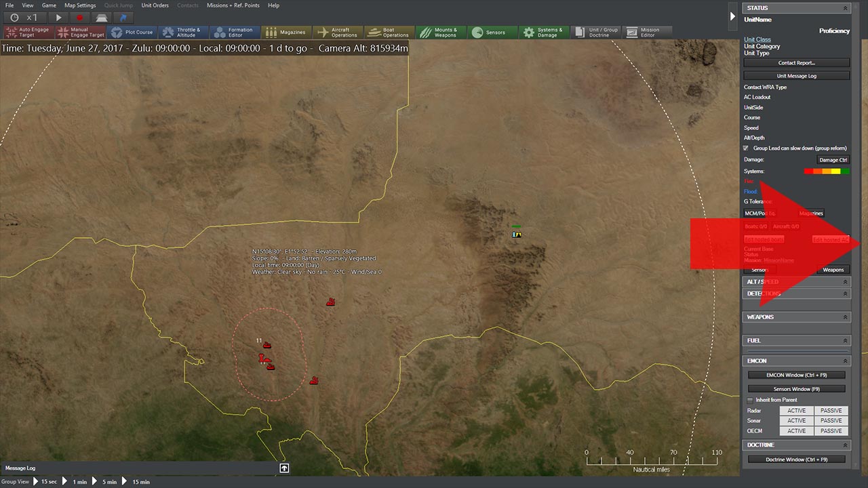Click the blue curved arrow toolbar icon
Viewport: 868px width, 488px height.
123,17
